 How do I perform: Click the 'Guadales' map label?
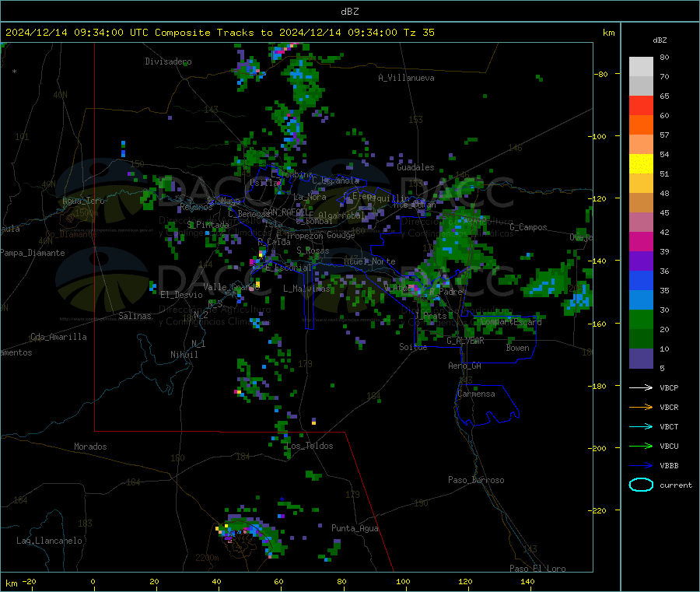pyautogui.click(x=415, y=167)
